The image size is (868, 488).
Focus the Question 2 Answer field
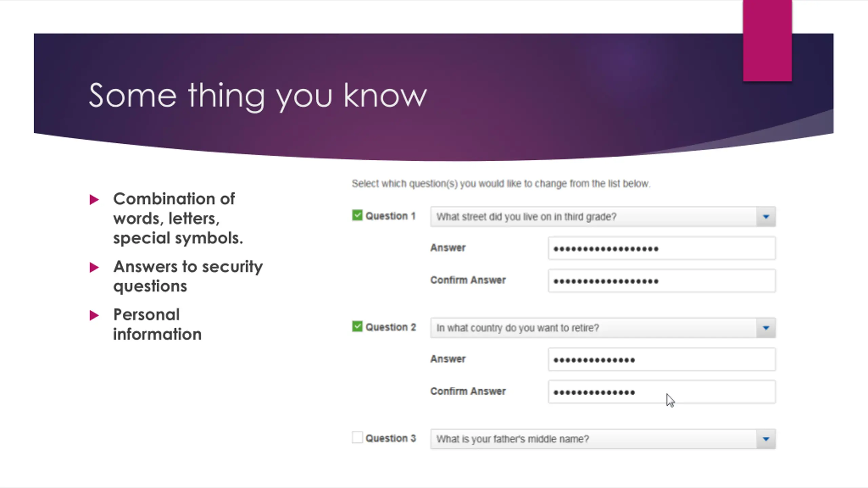[x=662, y=360]
